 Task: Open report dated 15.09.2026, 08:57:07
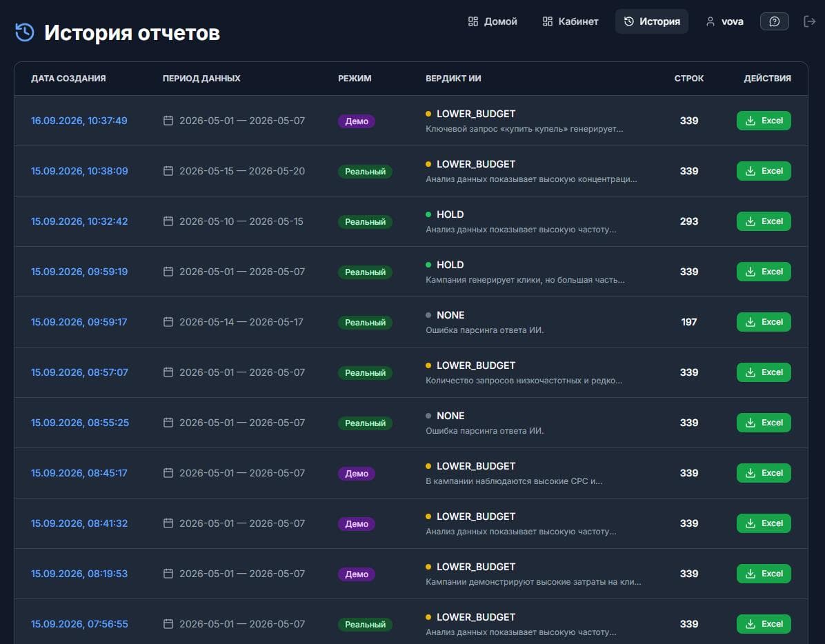(x=79, y=372)
